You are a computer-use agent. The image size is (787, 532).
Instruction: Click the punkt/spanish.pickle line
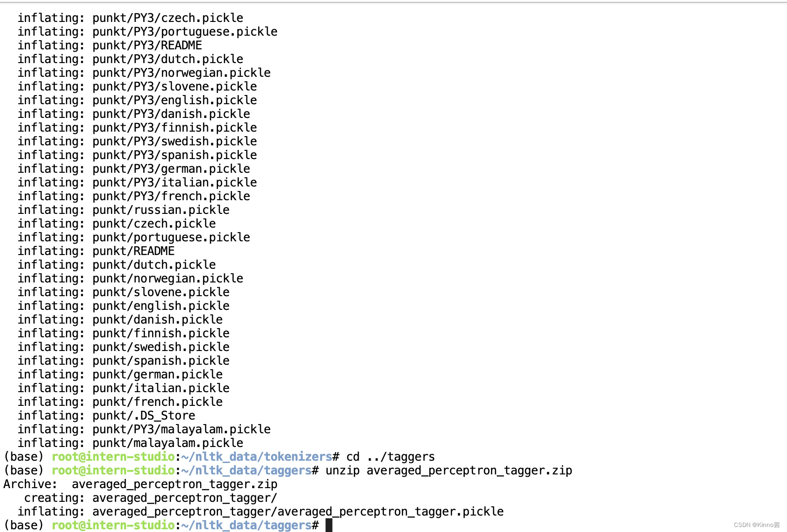click(x=123, y=361)
